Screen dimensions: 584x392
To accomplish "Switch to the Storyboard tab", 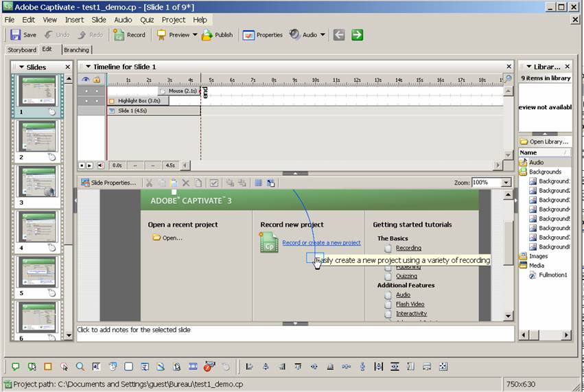I will click(22, 50).
